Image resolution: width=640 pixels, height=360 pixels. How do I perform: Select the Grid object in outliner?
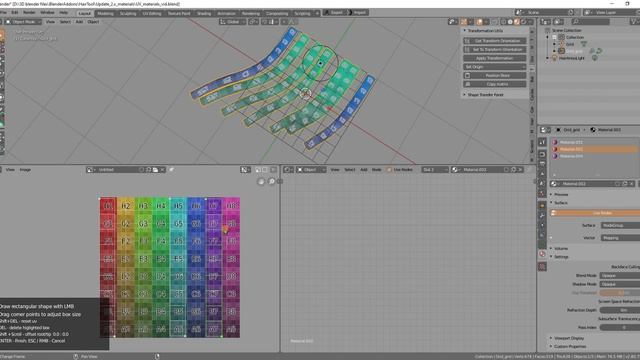(570, 44)
